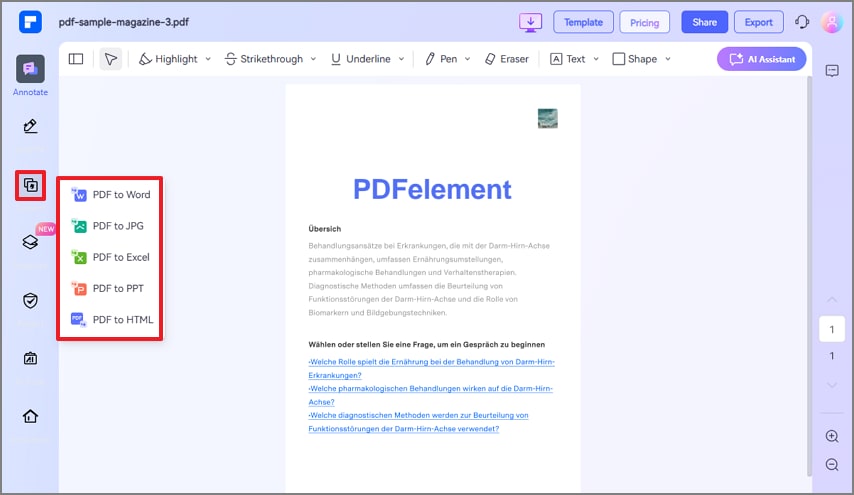
Task: Click the PDFelement document title
Action: [x=432, y=190]
